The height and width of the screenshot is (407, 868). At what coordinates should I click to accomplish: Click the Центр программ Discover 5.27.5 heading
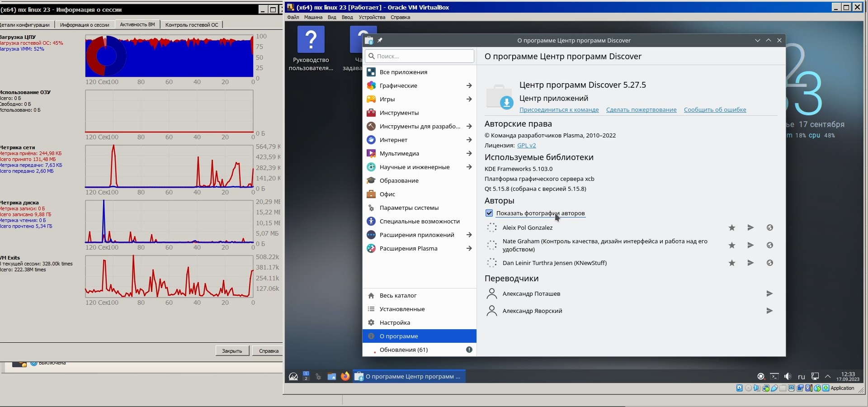point(583,85)
